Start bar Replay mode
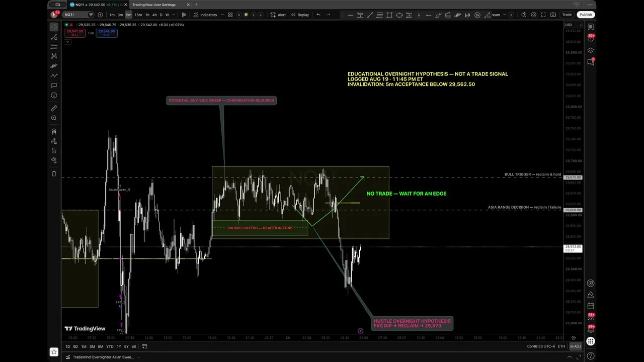Image resolution: width=644 pixels, height=362 pixels. point(300,15)
